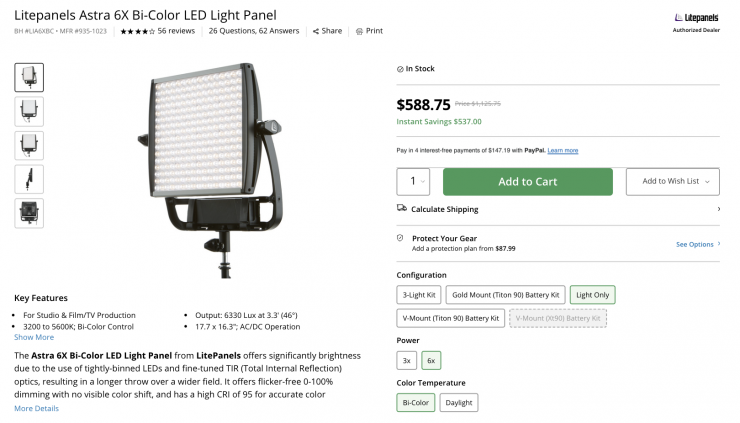Image resolution: width=740 pixels, height=423 pixels.
Task: Click the Print icon
Action: [360, 31]
